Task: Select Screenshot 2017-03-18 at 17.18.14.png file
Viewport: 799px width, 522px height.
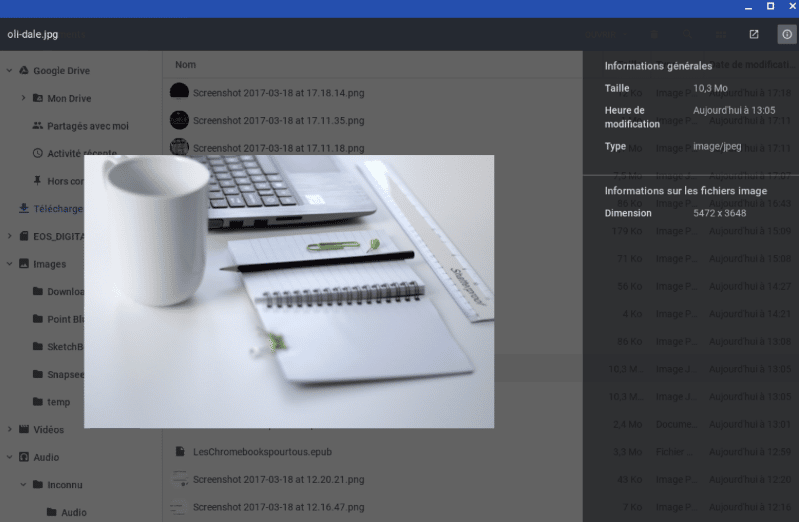Action: 278,92
